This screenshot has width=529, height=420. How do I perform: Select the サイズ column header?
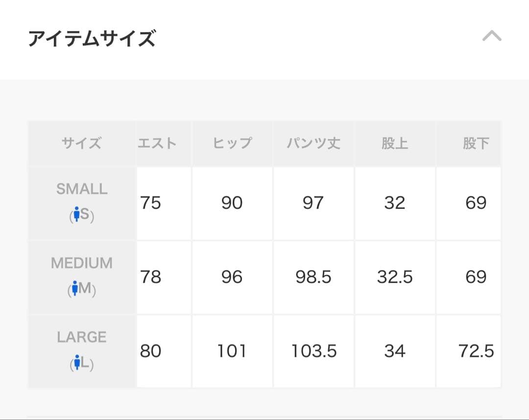pyautogui.click(x=81, y=143)
